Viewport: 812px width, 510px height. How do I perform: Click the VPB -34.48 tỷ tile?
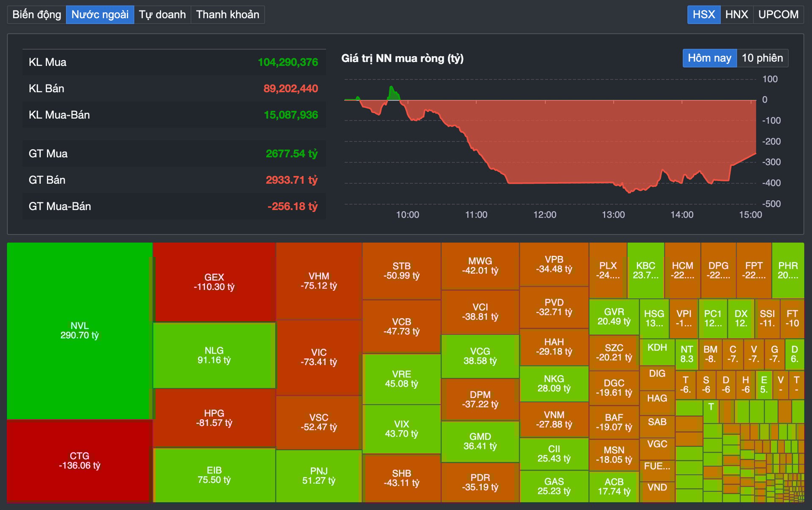click(554, 264)
